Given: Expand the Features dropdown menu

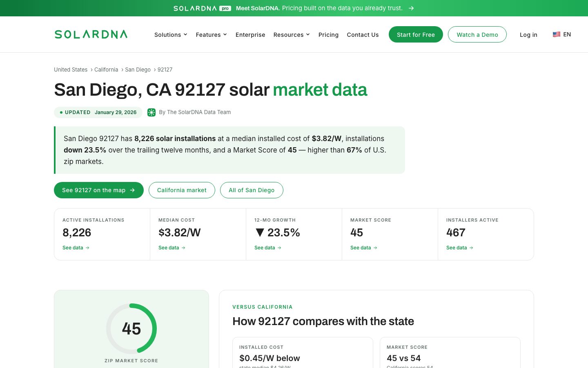Looking at the screenshot, I should [x=211, y=35].
